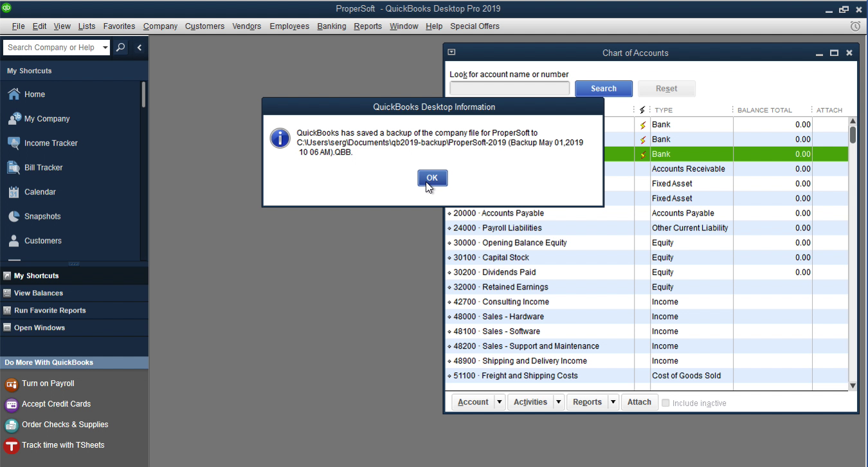Open the Company menu
Image resolution: width=868 pixels, height=467 pixels.
pyautogui.click(x=160, y=26)
